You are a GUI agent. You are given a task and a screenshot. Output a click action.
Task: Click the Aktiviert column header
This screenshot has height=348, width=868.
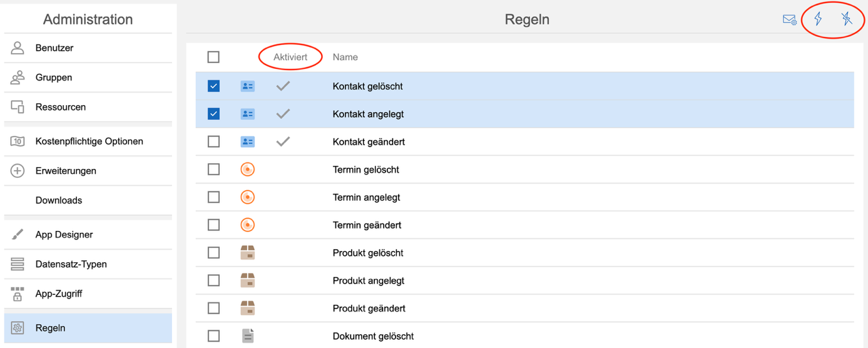(x=290, y=57)
